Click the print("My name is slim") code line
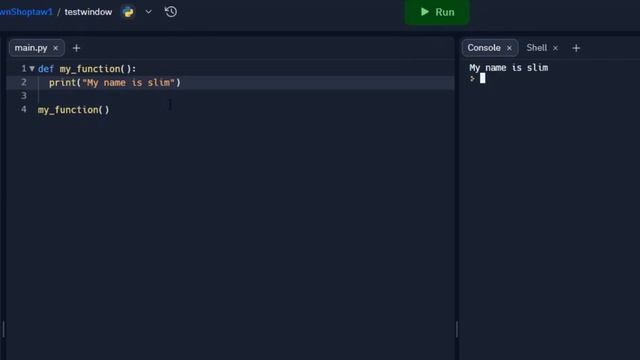The image size is (640, 360). pyautogui.click(x=115, y=82)
